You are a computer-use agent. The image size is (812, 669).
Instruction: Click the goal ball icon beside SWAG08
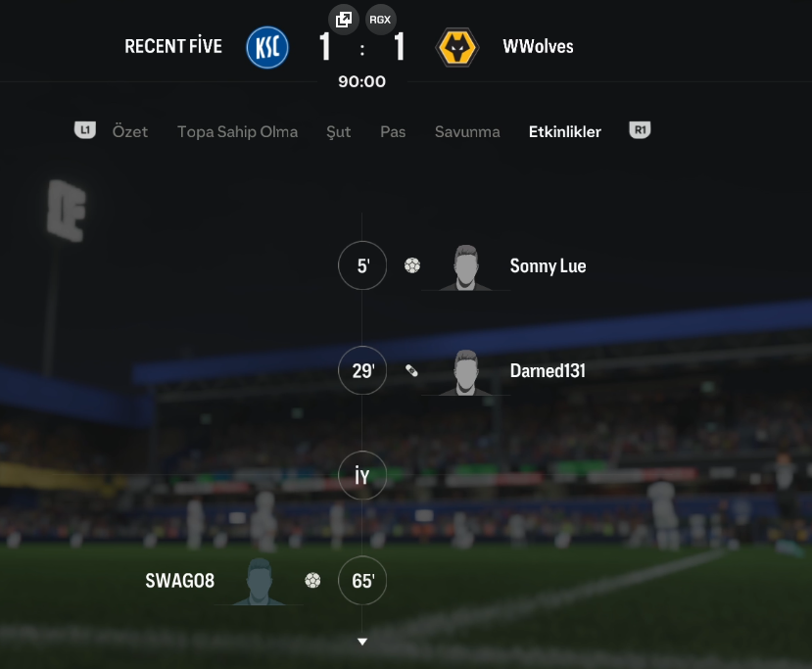click(312, 581)
